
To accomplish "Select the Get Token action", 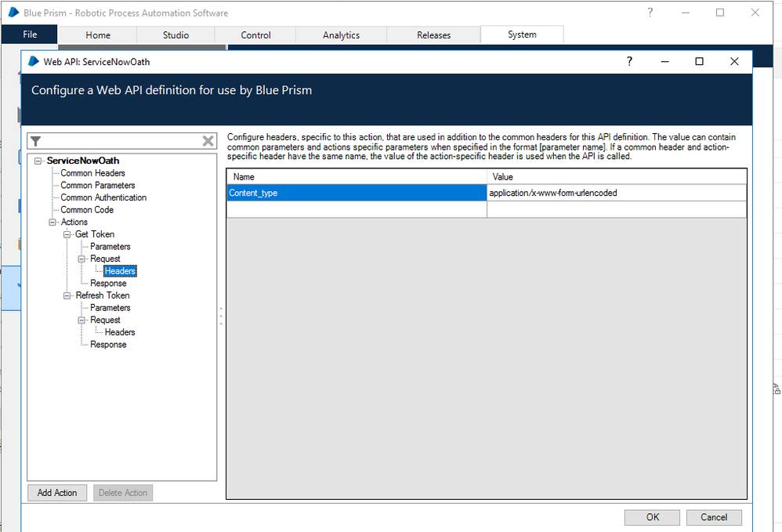I will coord(95,234).
